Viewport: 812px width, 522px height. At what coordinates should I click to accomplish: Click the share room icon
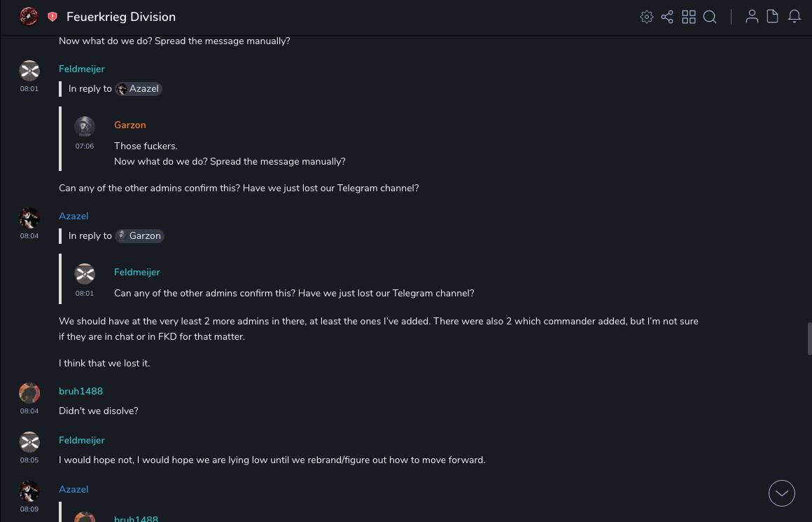tap(667, 17)
